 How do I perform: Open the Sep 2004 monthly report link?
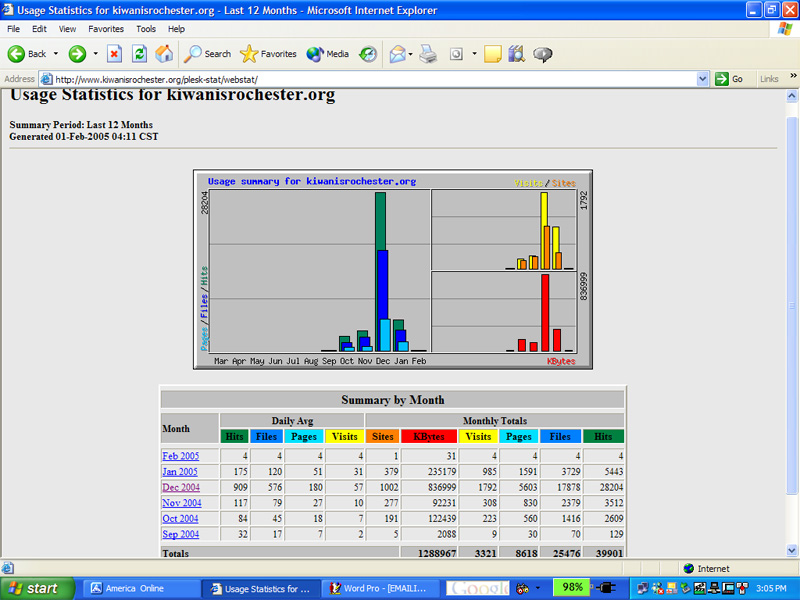(181, 534)
